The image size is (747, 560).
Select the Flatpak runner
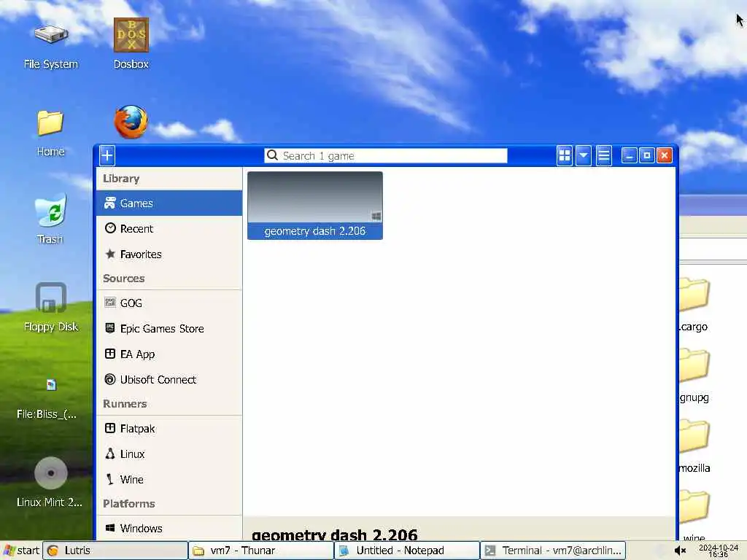169,429
